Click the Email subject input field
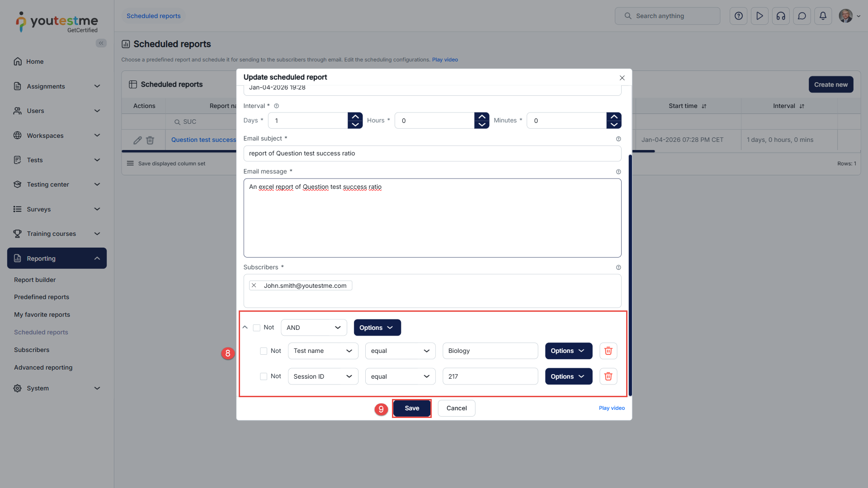 click(432, 153)
